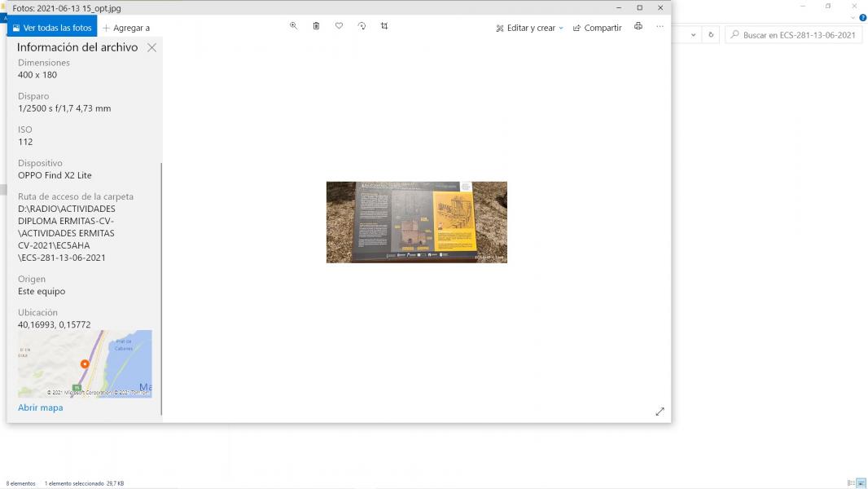The width and height of the screenshot is (868, 489).
Task: Expand the Explorer ribbon chevron
Action: tap(853, 18)
